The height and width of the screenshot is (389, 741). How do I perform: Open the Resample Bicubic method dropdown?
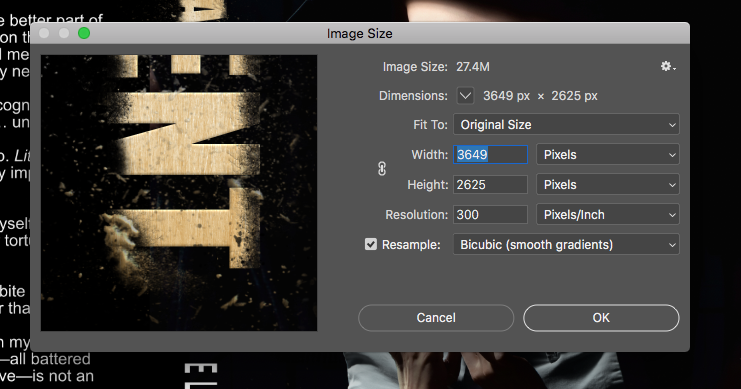566,245
